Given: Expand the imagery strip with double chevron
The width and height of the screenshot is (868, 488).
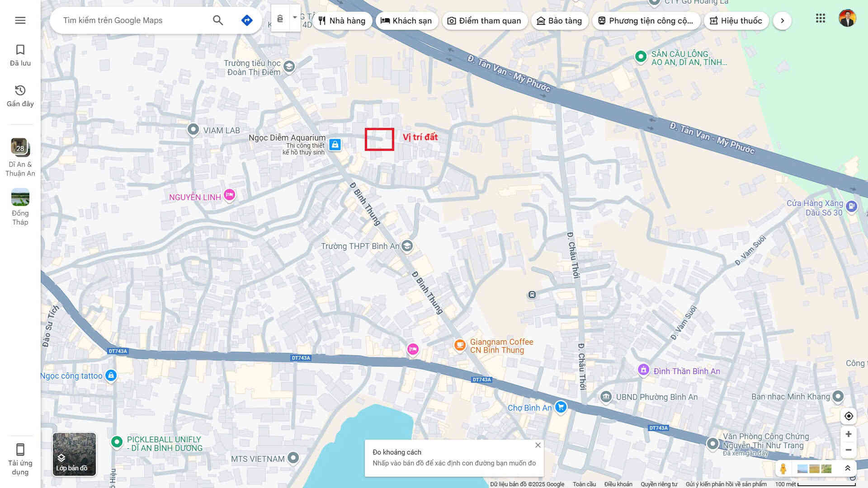Looking at the screenshot, I should pyautogui.click(x=848, y=469).
